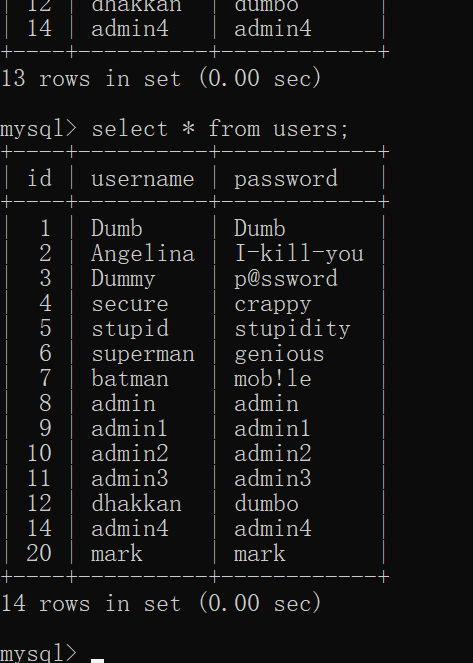Click password 'crappy' in row 4
Screen dimensions: 473x663
(273, 305)
